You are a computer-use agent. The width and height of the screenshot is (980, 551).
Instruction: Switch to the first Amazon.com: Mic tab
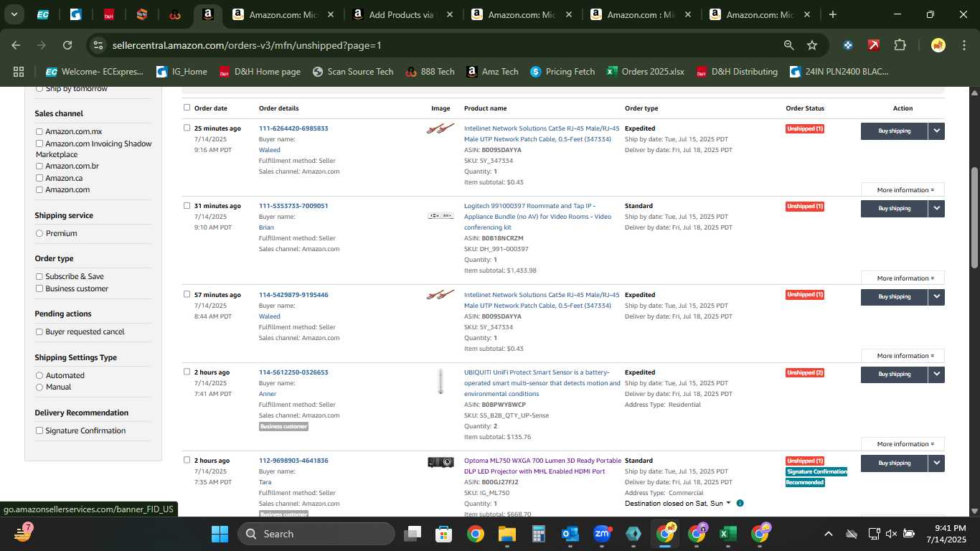tap(283, 14)
